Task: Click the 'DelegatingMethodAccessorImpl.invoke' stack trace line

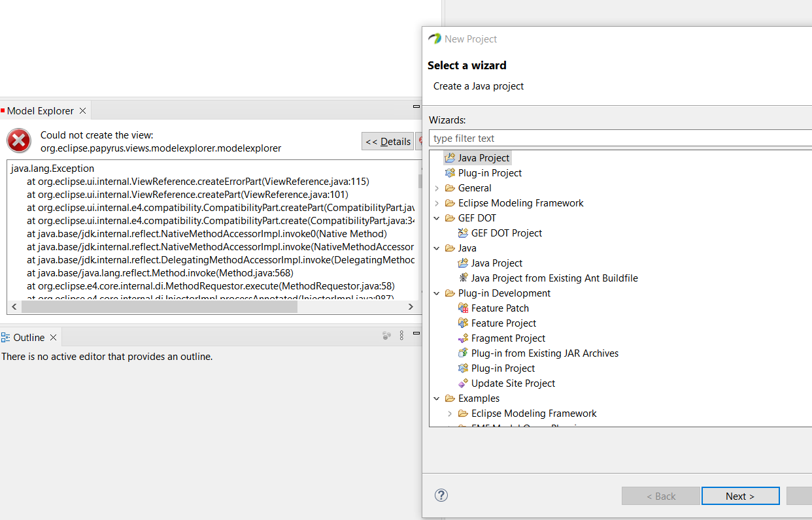Action: tap(221, 260)
